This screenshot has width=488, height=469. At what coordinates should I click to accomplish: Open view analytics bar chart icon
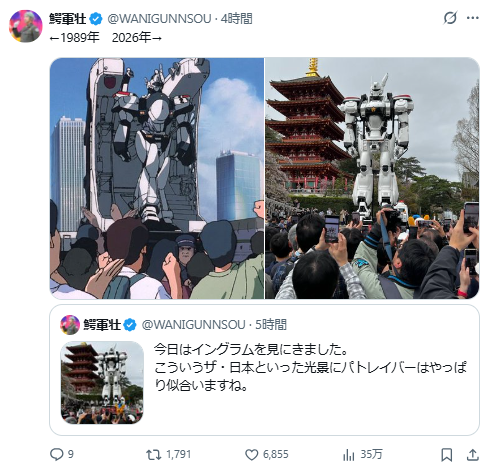click(x=349, y=455)
